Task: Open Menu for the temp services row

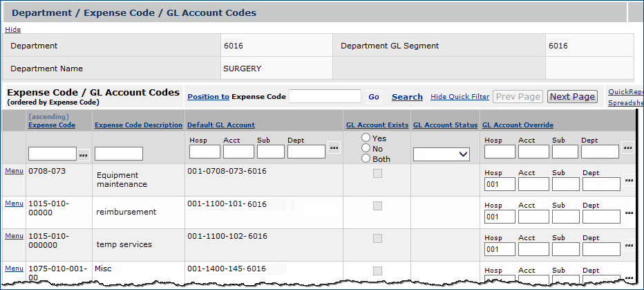Action: (13, 236)
